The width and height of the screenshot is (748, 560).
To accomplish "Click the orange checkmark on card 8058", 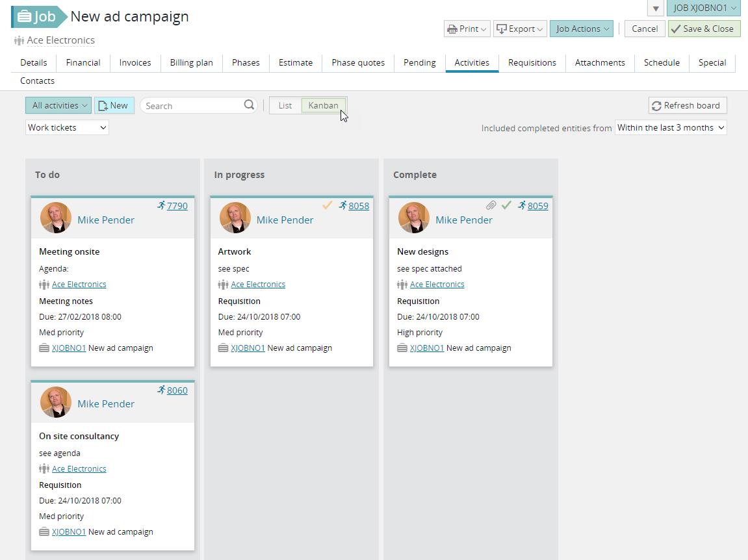I will pos(327,205).
